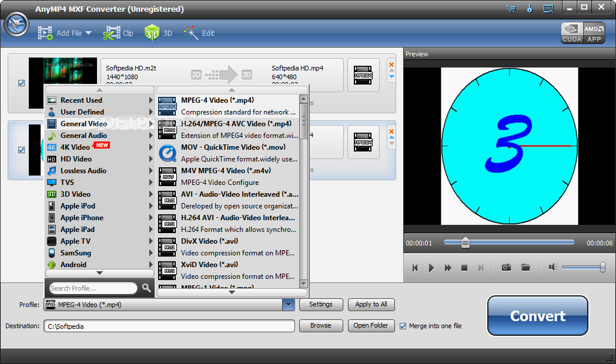The image size is (616, 364).
Task: Choose DivX Video (*.avi) format
Action: (228, 247)
